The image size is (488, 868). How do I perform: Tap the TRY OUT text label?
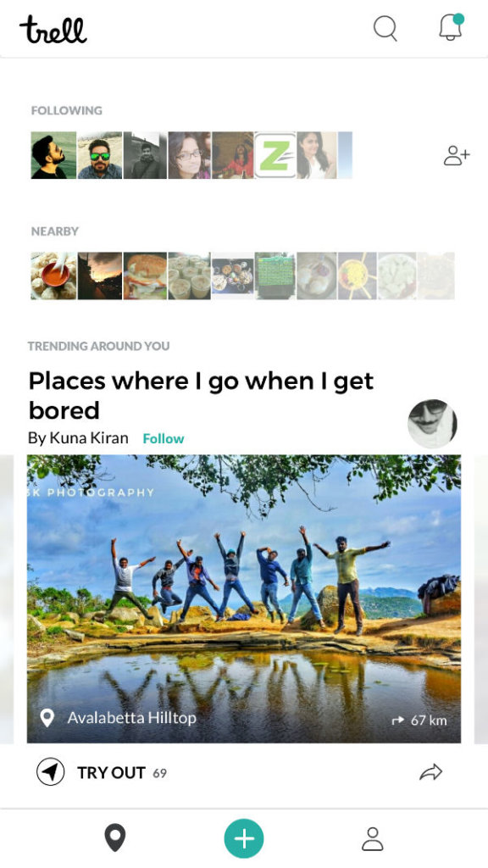point(111,773)
